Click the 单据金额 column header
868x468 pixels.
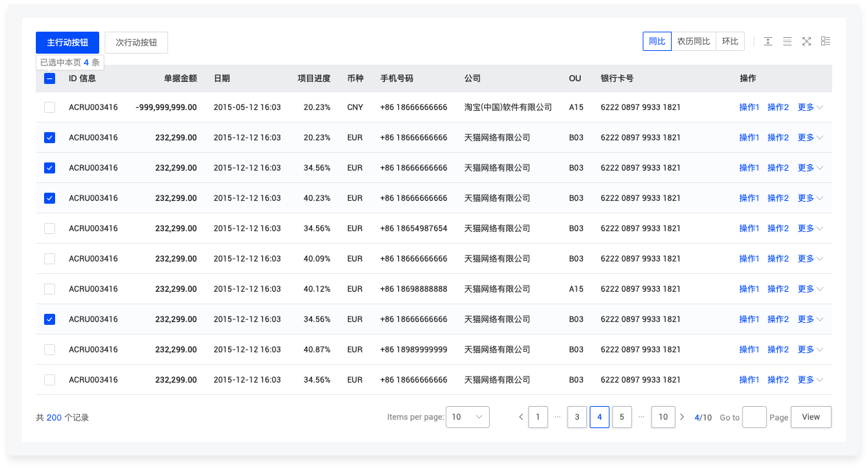(180, 78)
